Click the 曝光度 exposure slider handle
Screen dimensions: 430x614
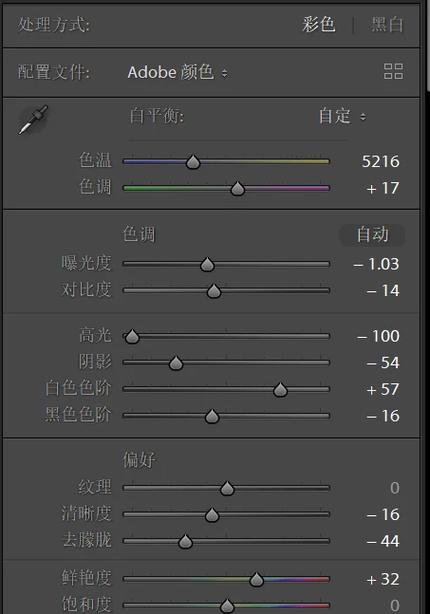pyautogui.click(x=207, y=264)
